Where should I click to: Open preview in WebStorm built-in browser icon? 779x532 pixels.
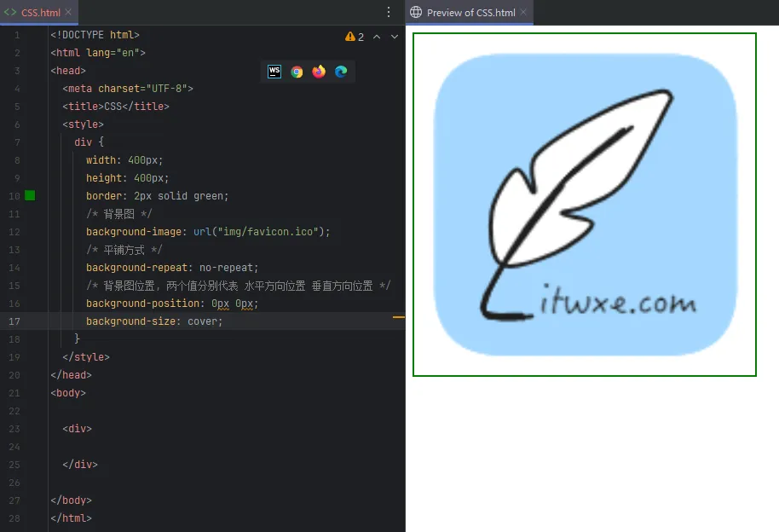tap(274, 72)
